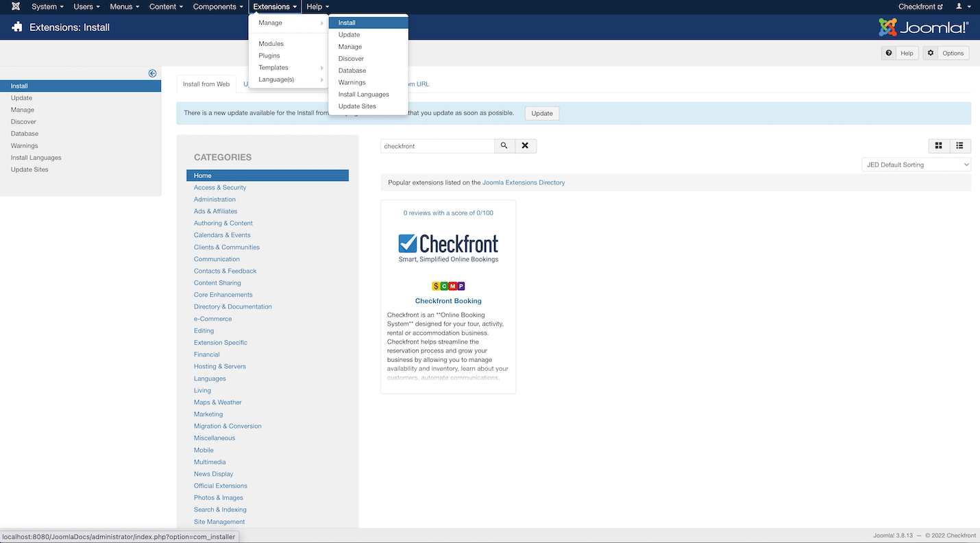Select Install Languages in left sidebar
This screenshot has width=980, height=543.
pyautogui.click(x=80, y=158)
